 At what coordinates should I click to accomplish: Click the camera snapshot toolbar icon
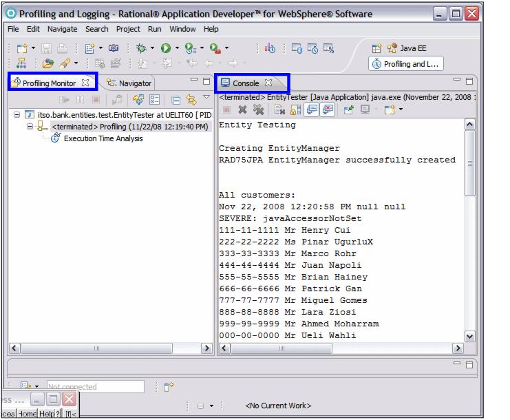pos(113,48)
